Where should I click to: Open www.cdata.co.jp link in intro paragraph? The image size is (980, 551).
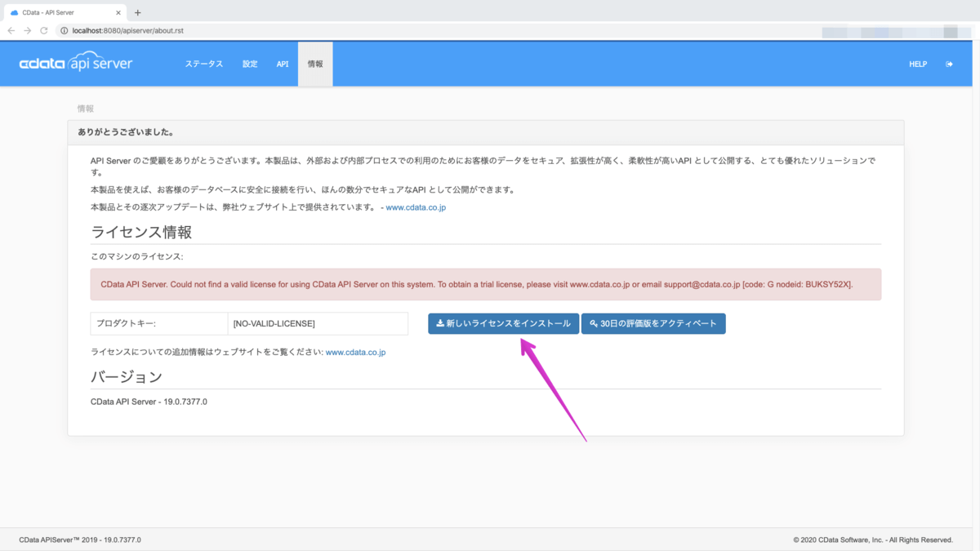(416, 207)
